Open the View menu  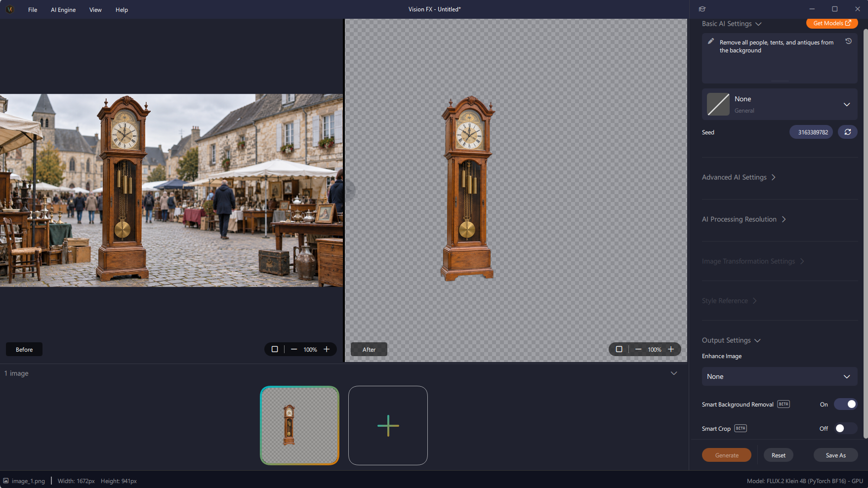point(95,9)
